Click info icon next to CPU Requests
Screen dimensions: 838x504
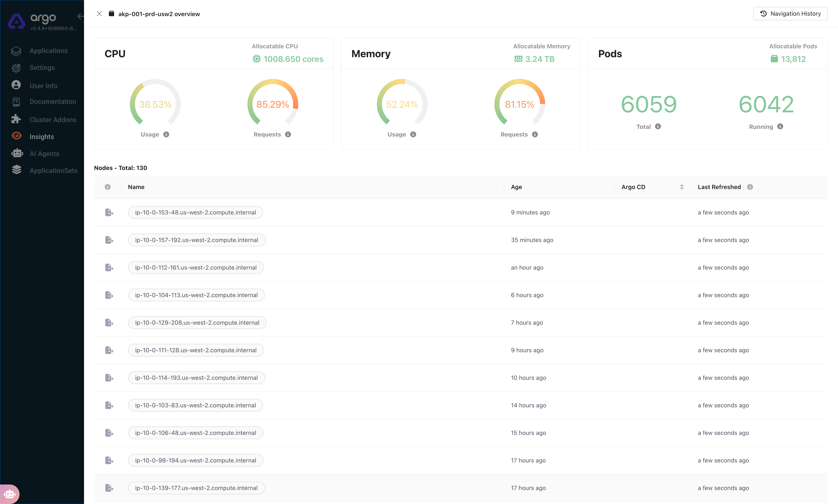pyautogui.click(x=288, y=135)
